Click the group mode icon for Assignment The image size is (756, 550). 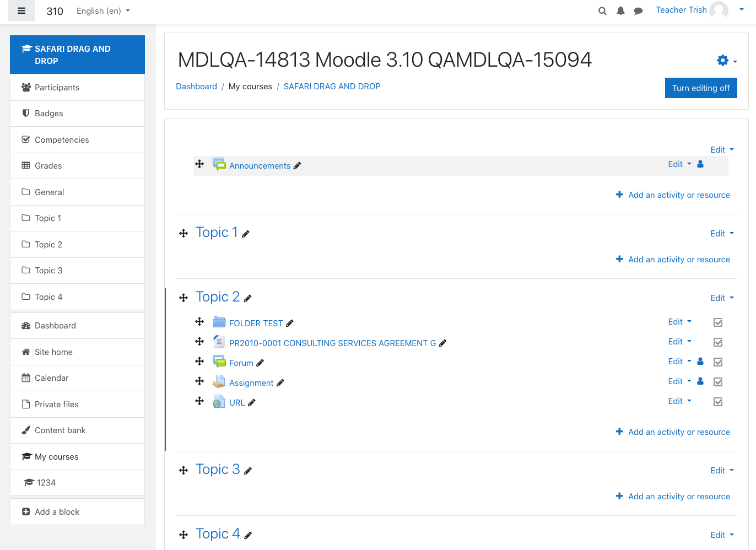click(700, 381)
